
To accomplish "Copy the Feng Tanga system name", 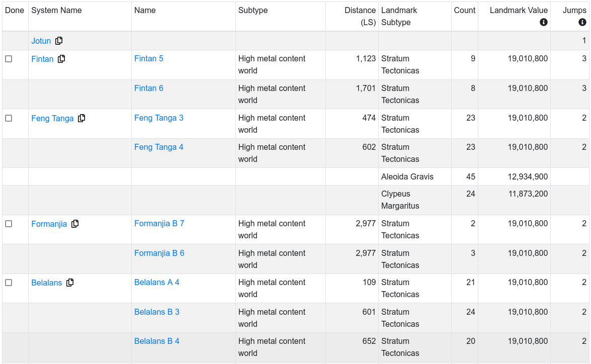I will point(81,118).
